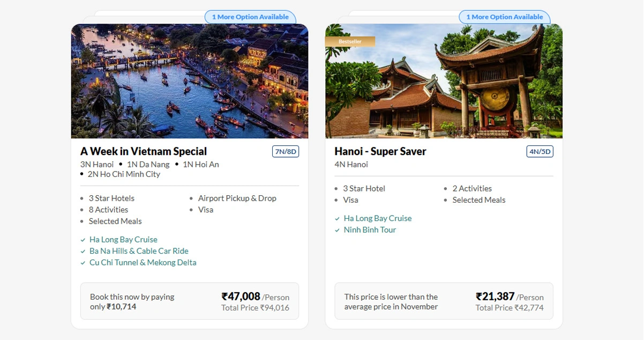The width and height of the screenshot is (644, 340).
Task: Select Ha Long Bay Cruise in Vietnam Special card
Action: coord(123,240)
